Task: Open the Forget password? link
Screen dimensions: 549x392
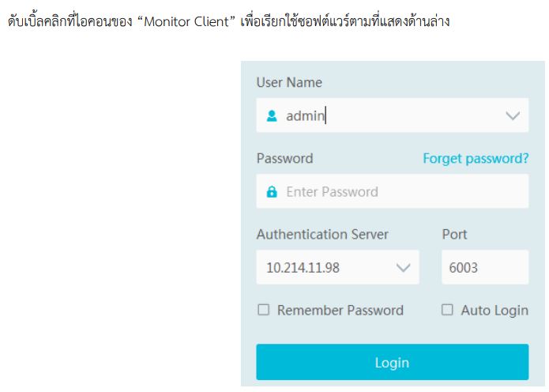Action: click(476, 158)
